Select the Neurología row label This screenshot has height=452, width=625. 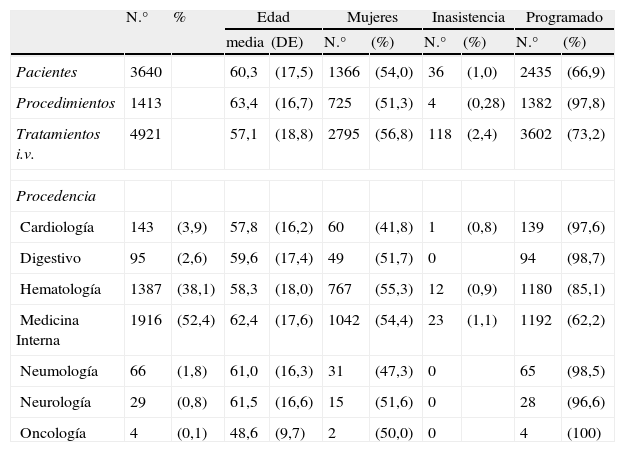[x=55, y=402]
